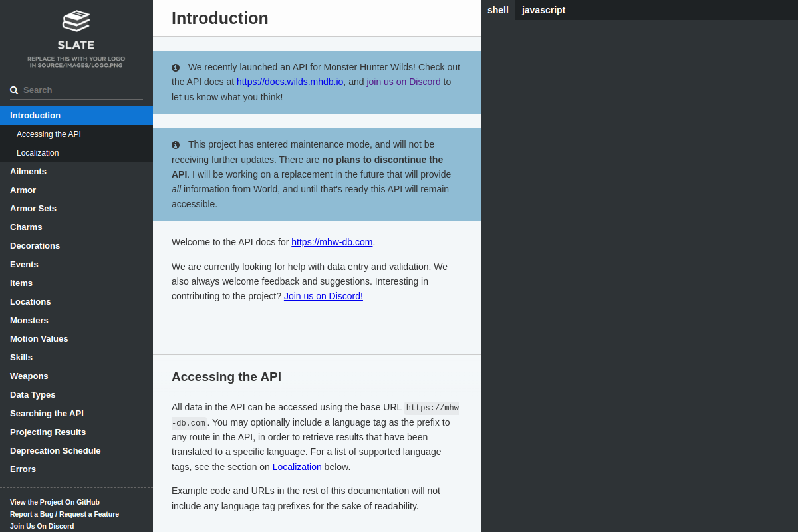Open View the Project On GitHub link

click(55, 502)
